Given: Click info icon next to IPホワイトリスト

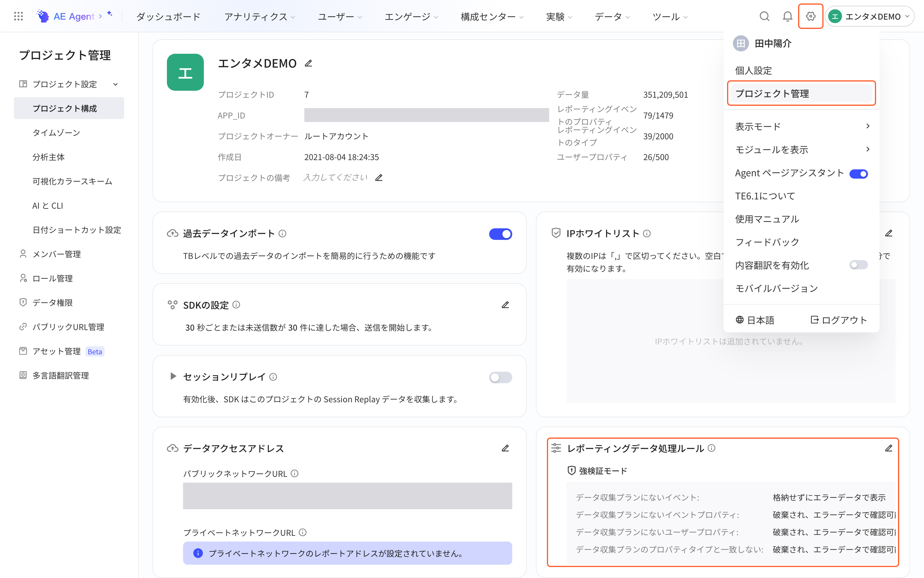Looking at the screenshot, I should (x=647, y=234).
